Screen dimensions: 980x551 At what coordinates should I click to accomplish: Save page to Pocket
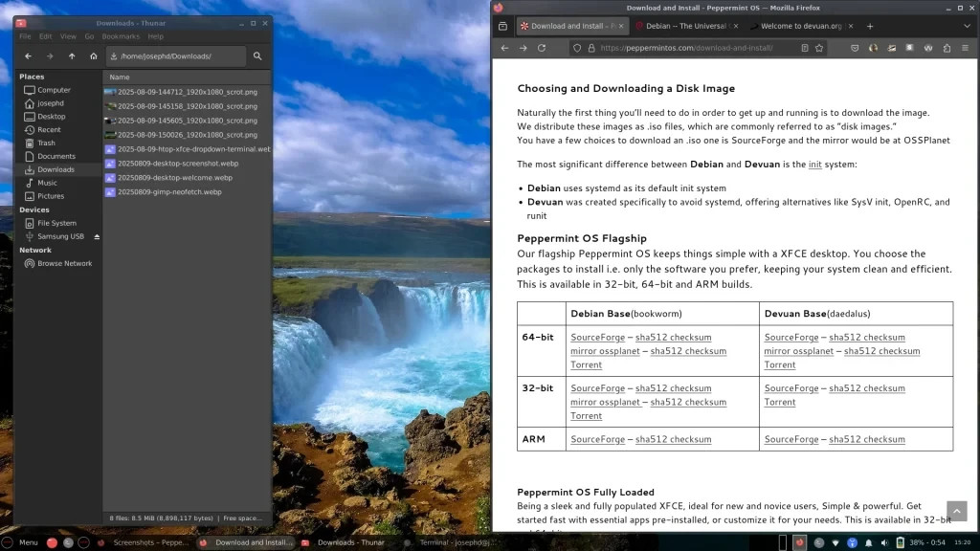click(855, 48)
